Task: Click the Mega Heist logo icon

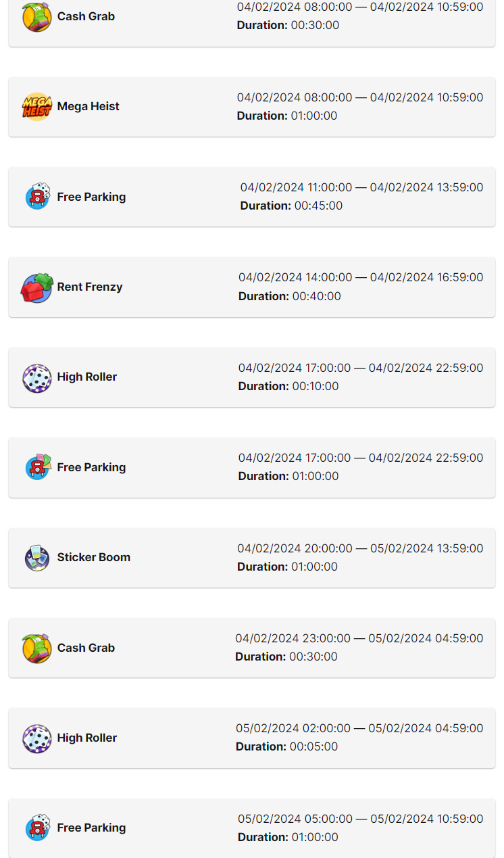Action: coord(36,107)
